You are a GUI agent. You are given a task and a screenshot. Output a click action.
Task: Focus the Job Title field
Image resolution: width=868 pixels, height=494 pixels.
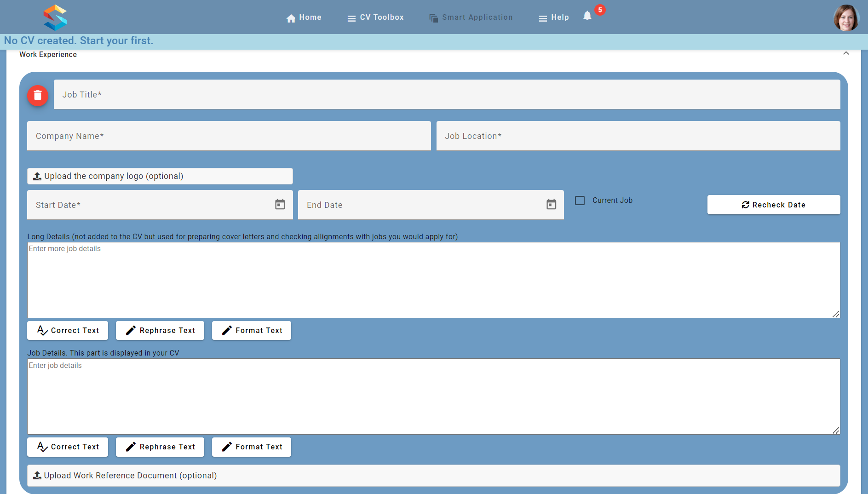click(447, 94)
